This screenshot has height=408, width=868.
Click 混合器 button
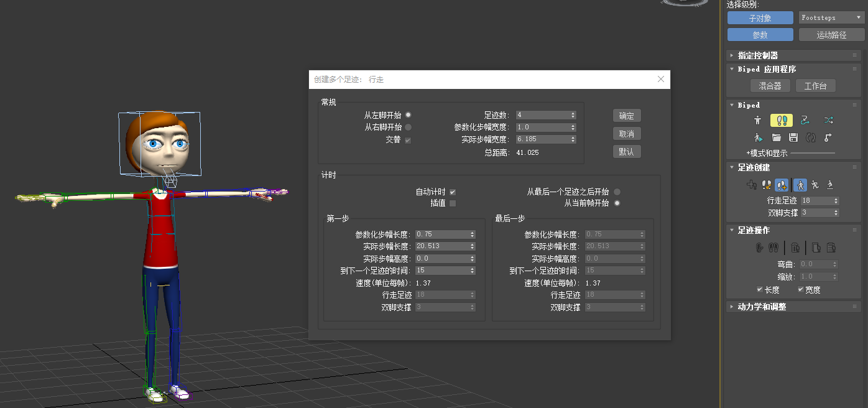click(770, 86)
